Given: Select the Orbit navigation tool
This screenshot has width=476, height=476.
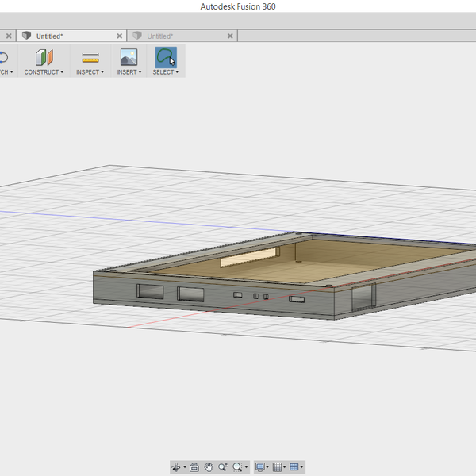Looking at the screenshot, I should (x=176, y=467).
